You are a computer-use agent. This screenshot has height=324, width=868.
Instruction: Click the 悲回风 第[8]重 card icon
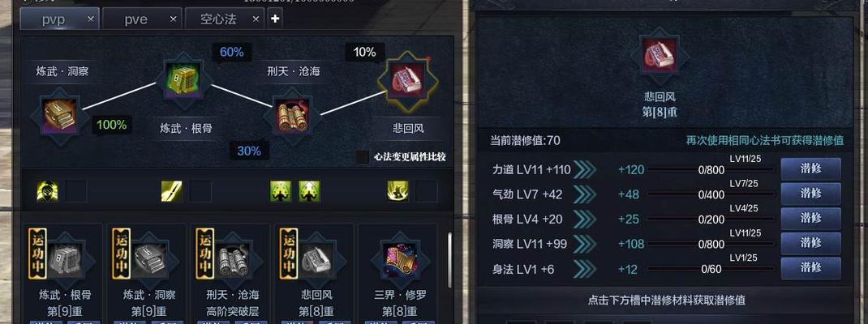tap(316, 258)
